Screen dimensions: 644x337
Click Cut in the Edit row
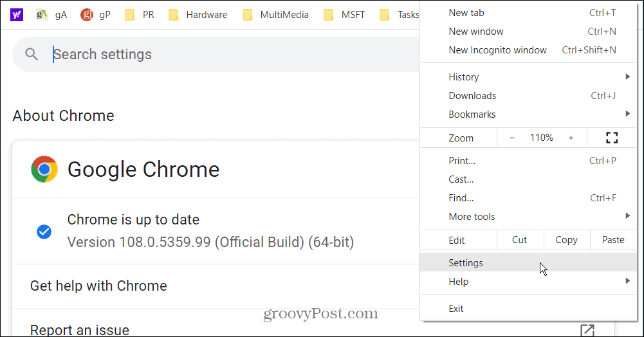(x=520, y=240)
